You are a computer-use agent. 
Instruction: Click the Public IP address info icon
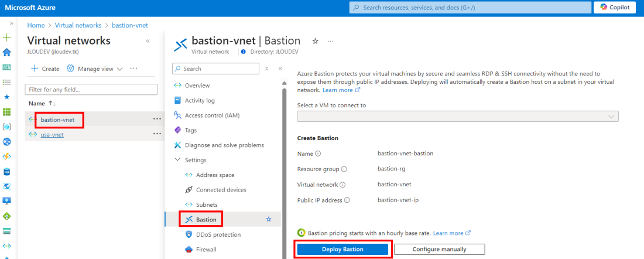(x=347, y=200)
